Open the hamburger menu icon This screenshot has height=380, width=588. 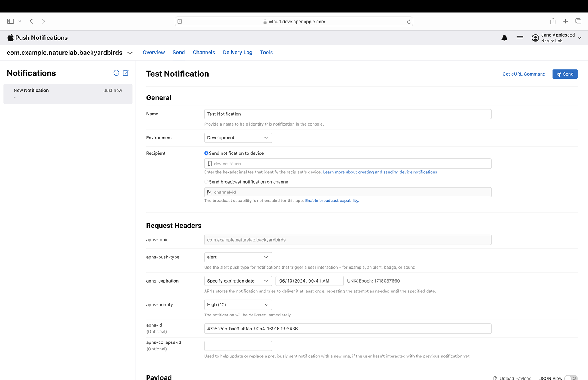[520, 38]
